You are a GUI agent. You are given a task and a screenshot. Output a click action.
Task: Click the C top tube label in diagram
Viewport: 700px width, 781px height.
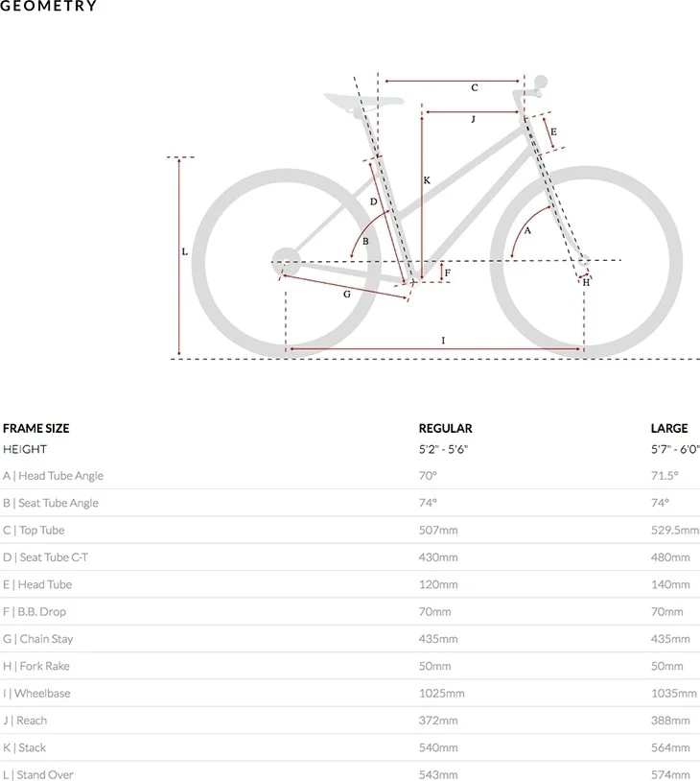(x=475, y=87)
